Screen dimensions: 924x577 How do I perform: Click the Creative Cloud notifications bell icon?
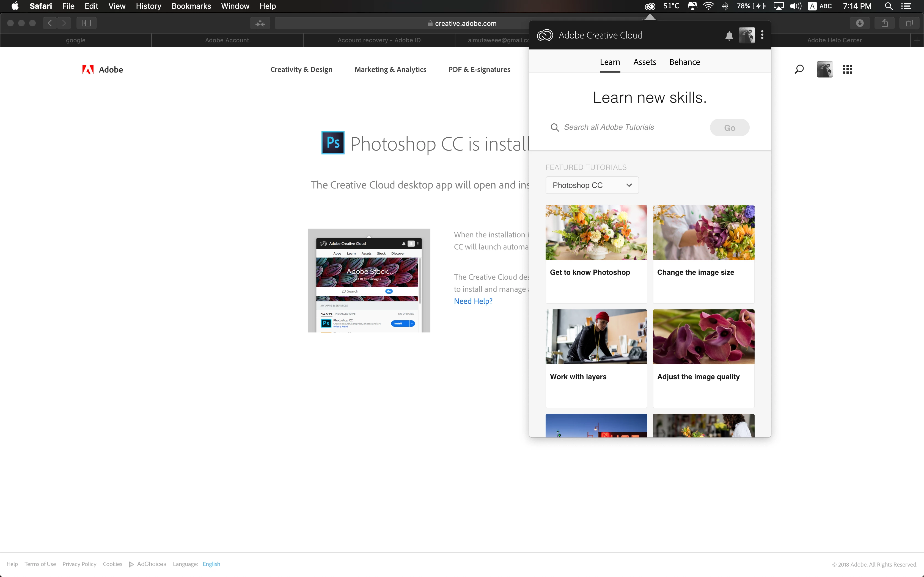(729, 35)
